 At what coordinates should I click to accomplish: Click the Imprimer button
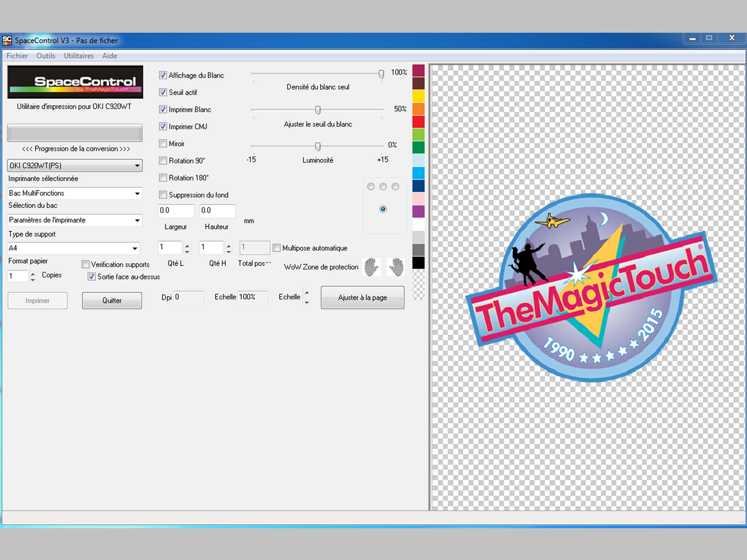(38, 300)
